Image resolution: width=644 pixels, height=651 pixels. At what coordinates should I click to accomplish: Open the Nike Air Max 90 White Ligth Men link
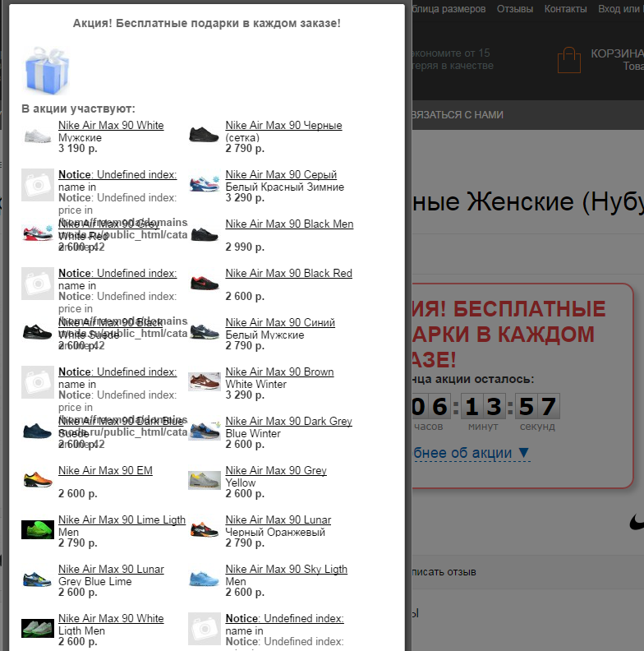click(111, 625)
